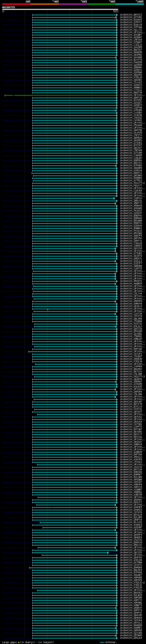
Task: Select hit UniRef100_Q7XYB1
Action: [131, 17]
